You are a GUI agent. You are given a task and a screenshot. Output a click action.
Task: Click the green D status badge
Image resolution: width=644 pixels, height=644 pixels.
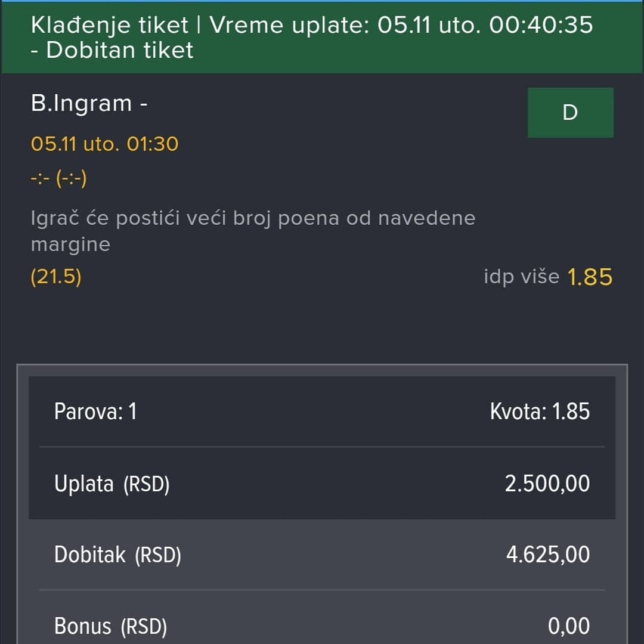(571, 113)
